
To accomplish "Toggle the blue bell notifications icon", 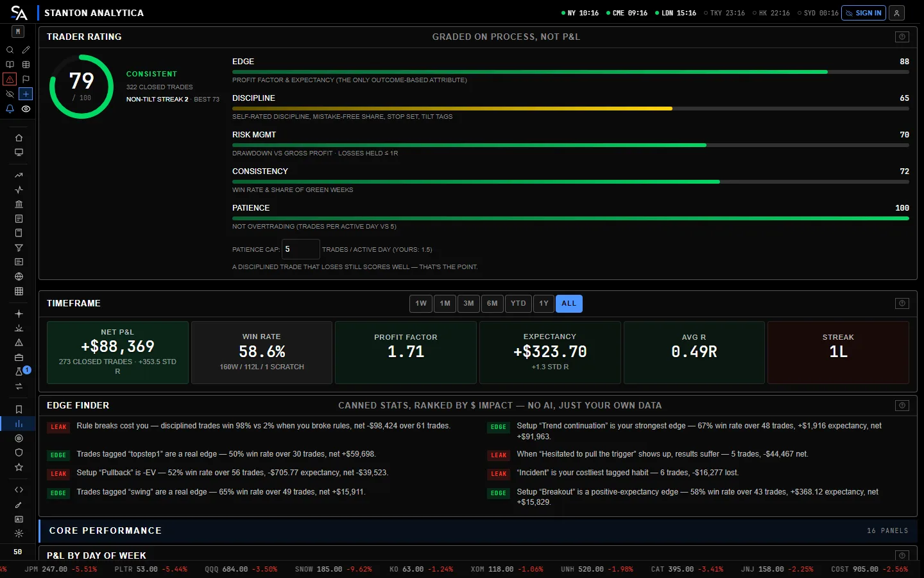I will point(10,109).
